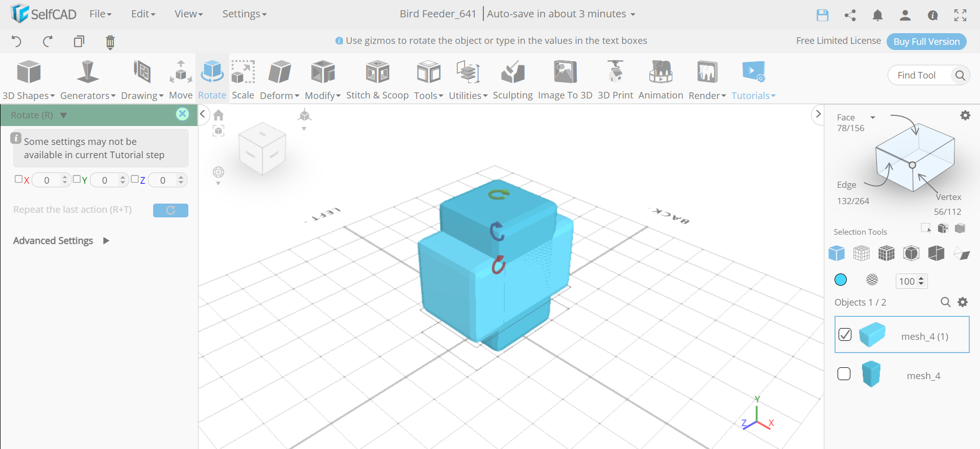The width and height of the screenshot is (980, 449).
Task: Select whole object selection mode cube
Action: (836, 253)
